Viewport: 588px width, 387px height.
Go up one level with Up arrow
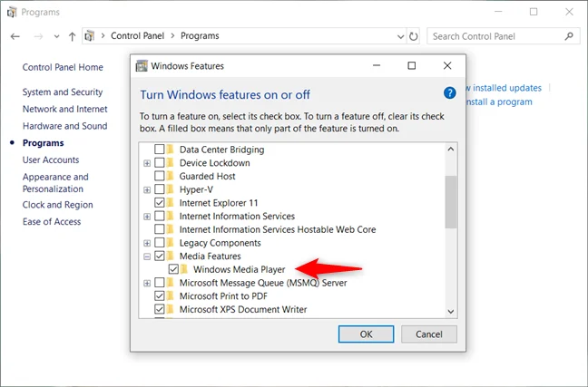[72, 36]
